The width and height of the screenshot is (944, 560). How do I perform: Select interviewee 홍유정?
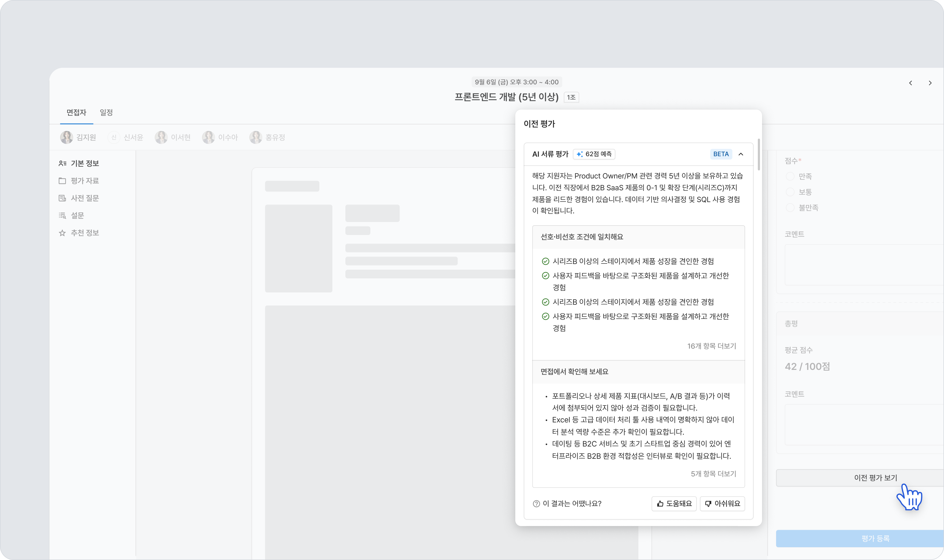click(267, 137)
